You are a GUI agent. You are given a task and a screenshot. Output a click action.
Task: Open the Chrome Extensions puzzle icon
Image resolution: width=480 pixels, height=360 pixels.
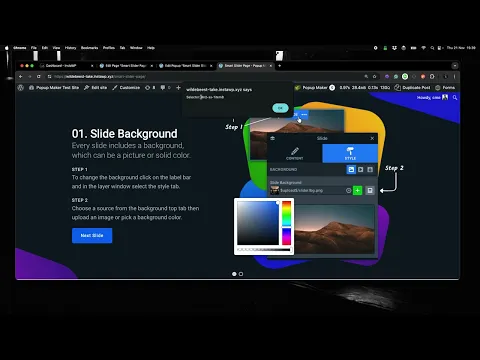(x=432, y=76)
